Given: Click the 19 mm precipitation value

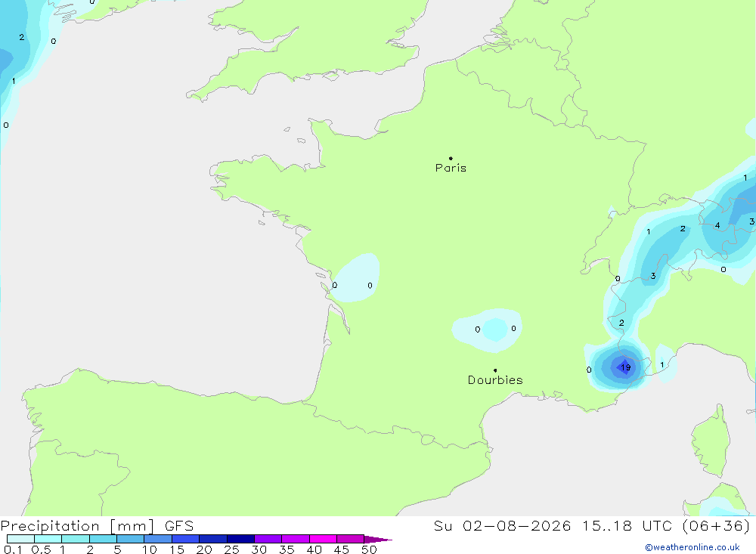Looking at the screenshot, I should point(625,367).
